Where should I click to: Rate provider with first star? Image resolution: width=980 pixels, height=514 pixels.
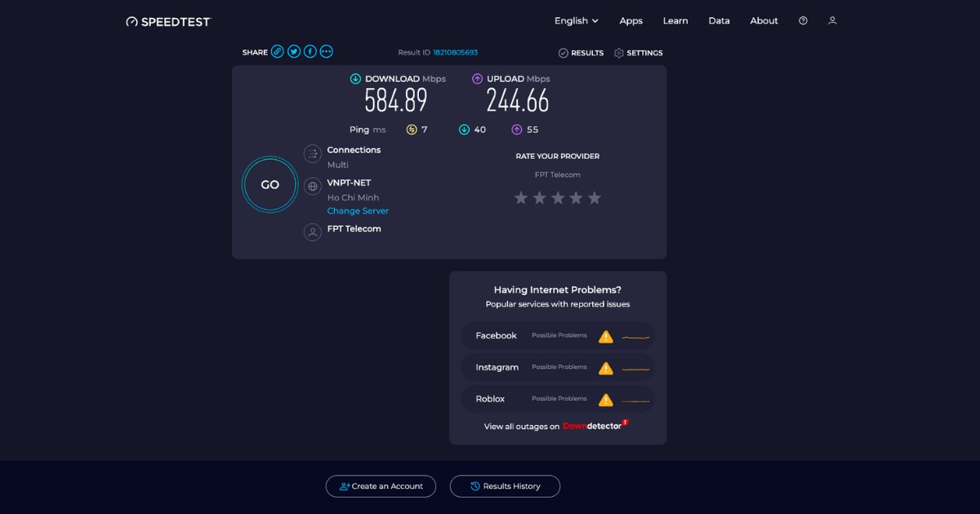[x=521, y=198]
